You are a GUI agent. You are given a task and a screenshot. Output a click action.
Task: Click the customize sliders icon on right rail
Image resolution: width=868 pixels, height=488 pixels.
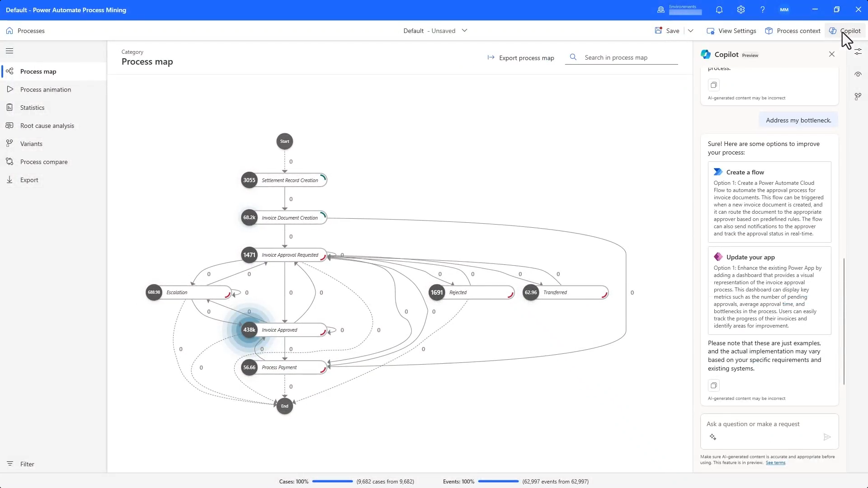[858, 52]
